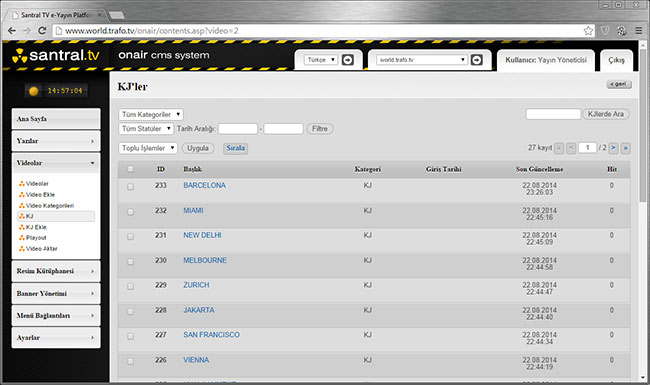This screenshot has width=650, height=385.
Task: Open the MELBOURNE entry link
Action: tap(205, 260)
